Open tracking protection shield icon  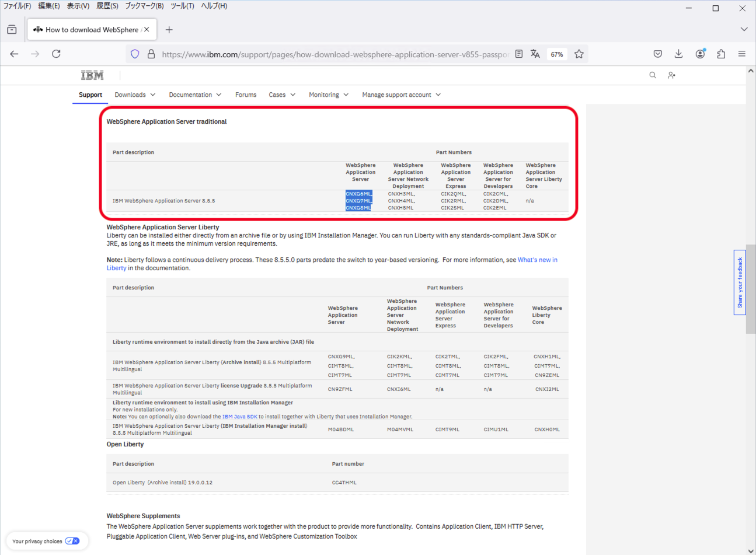click(x=135, y=54)
